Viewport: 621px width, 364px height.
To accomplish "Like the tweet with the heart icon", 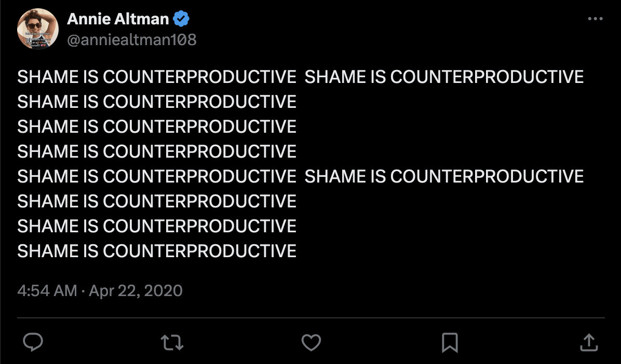I will (312, 343).
